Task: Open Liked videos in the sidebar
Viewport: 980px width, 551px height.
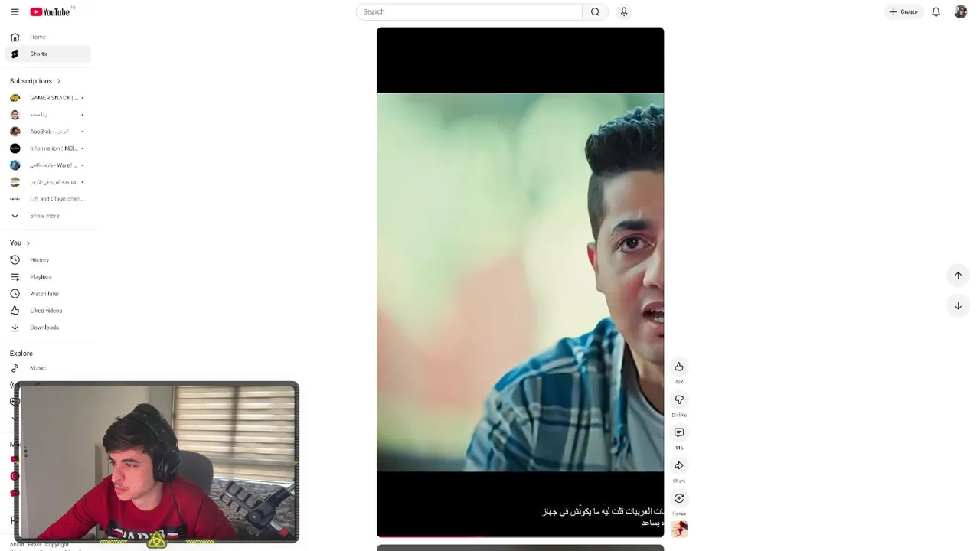Action: (47, 311)
